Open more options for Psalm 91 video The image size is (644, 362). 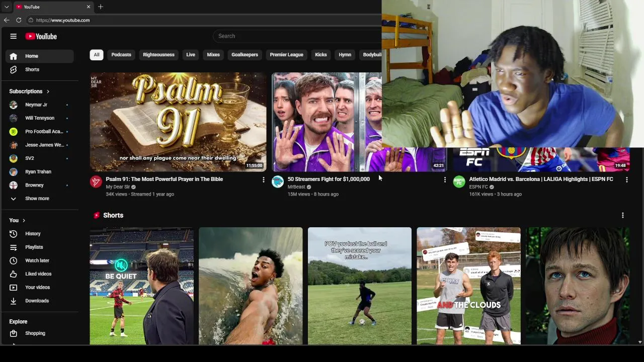point(263,179)
